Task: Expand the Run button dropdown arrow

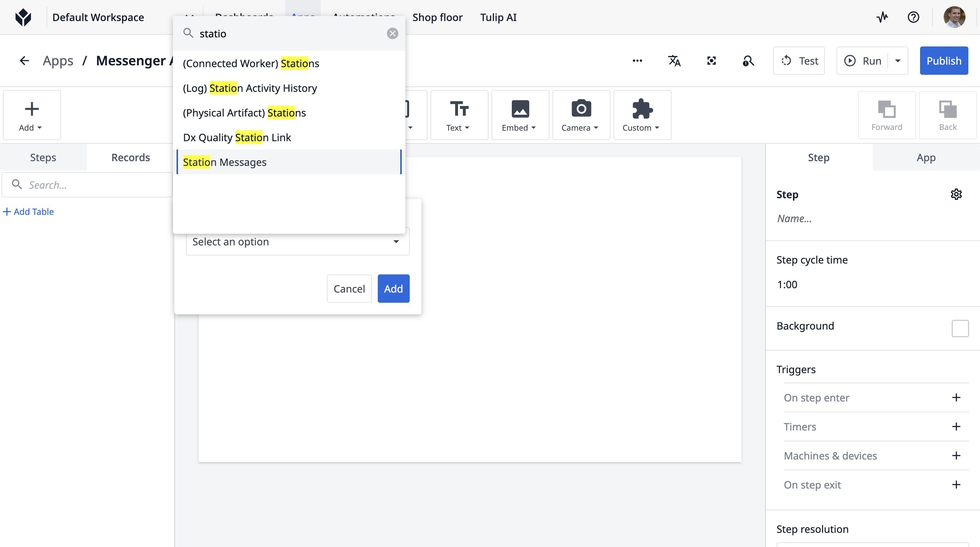Action: (x=898, y=61)
